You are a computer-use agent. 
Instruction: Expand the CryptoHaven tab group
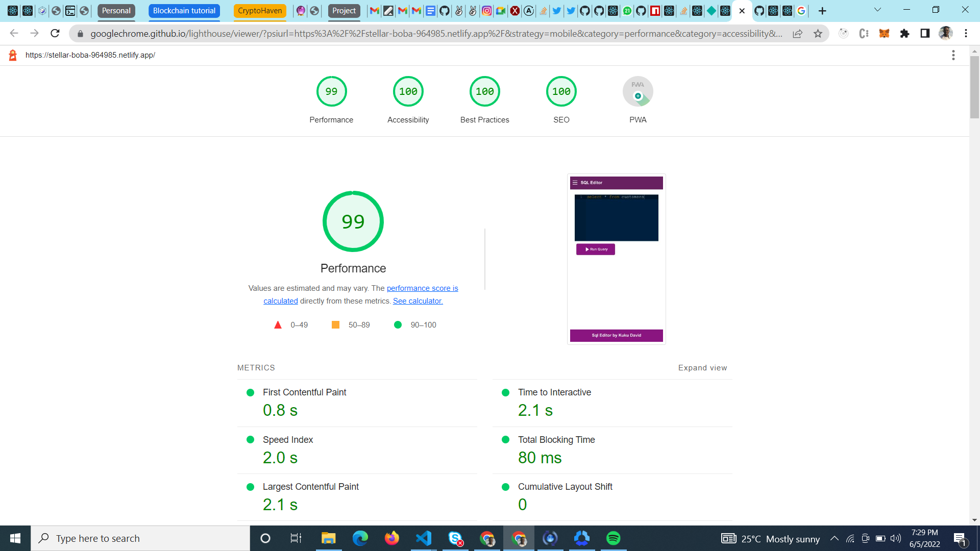pyautogui.click(x=260, y=11)
